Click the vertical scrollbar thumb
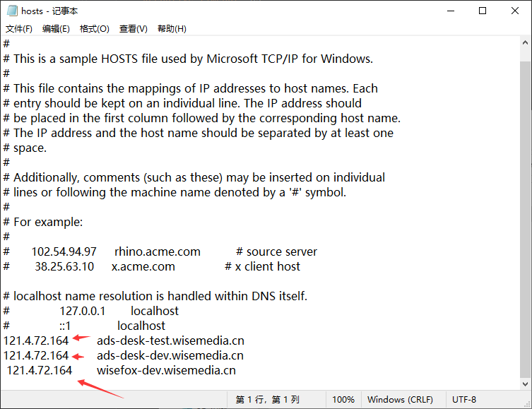This screenshot has height=409, width=532. click(x=525, y=220)
